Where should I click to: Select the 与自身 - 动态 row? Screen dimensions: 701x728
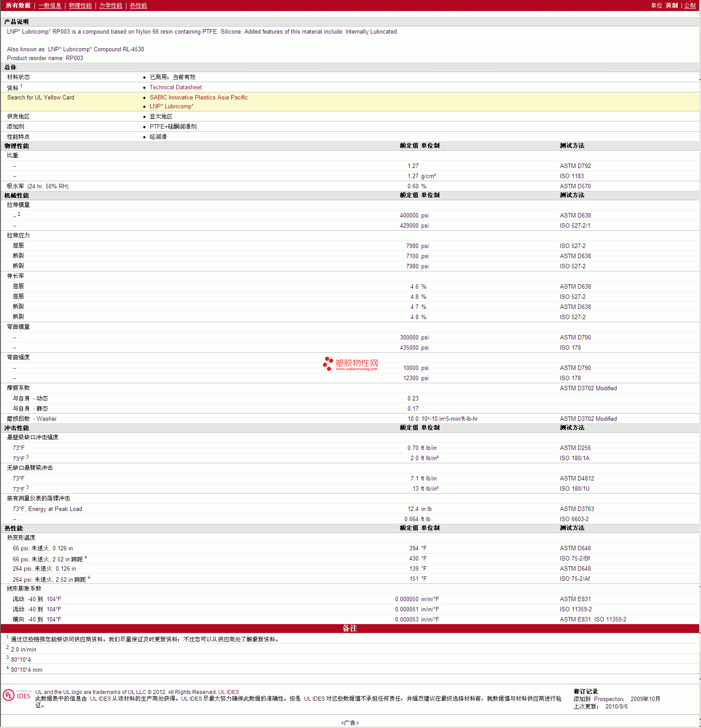pos(350,398)
